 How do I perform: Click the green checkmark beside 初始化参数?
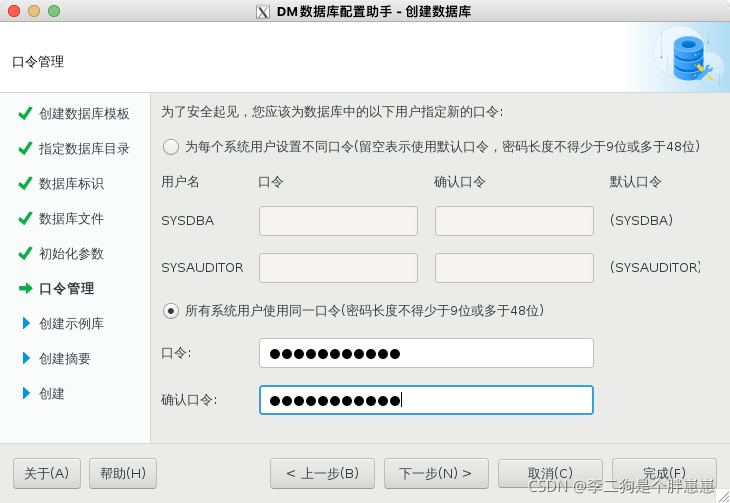[x=25, y=253]
